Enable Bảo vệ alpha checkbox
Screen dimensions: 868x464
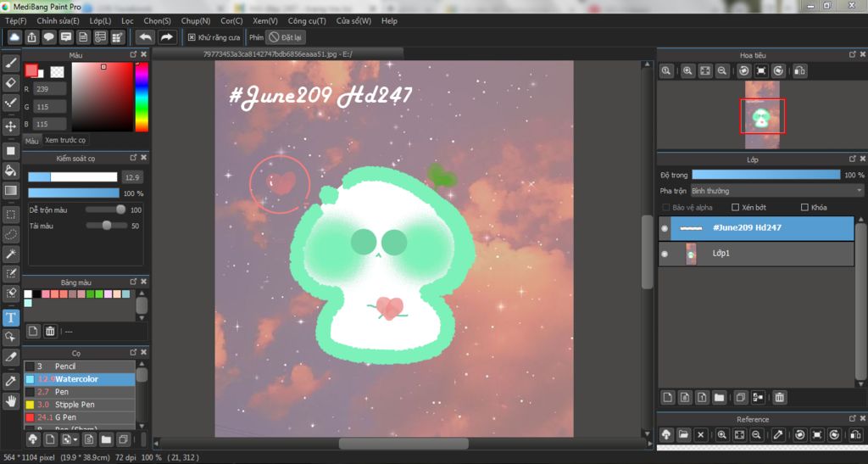[x=666, y=207]
